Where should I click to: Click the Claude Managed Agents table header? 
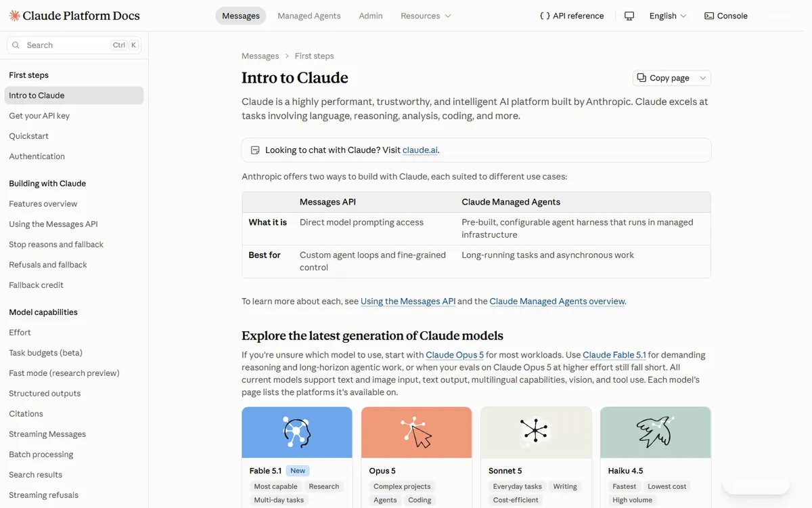511,202
